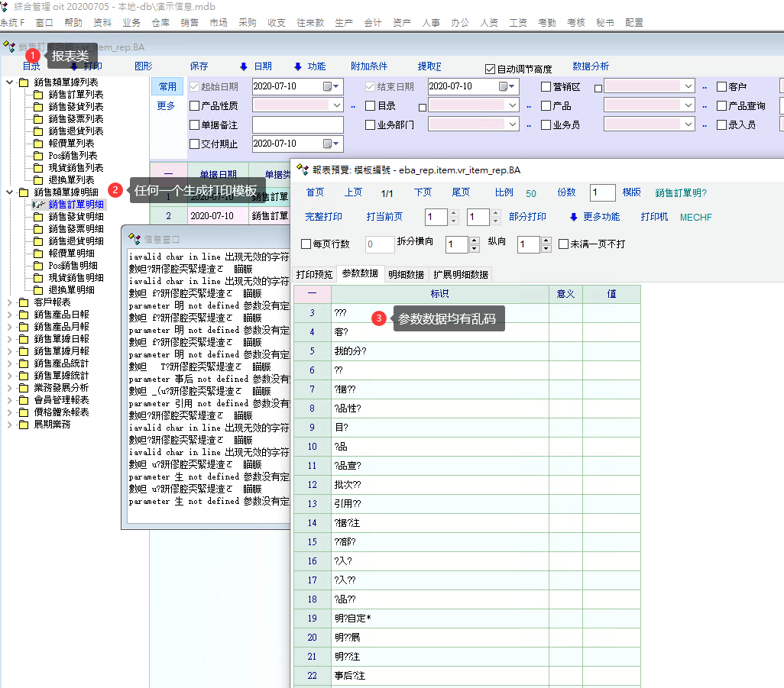
Task: Click the 銷售訂單列表 folder icon
Action: pos(38,95)
